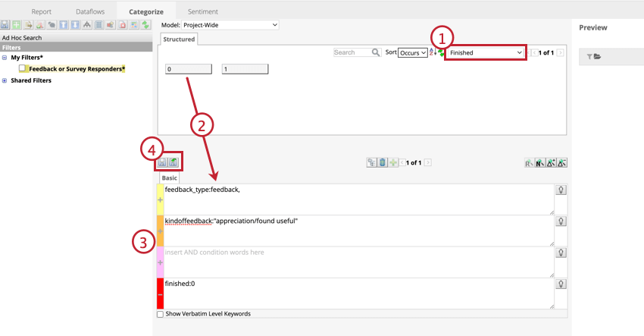
Task: Click the attribute value 0 button
Action: [x=189, y=69]
